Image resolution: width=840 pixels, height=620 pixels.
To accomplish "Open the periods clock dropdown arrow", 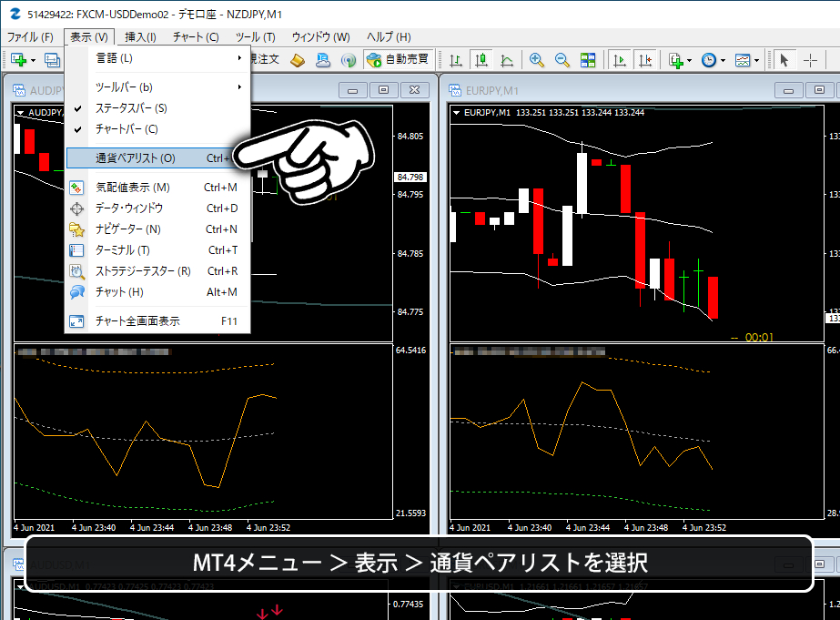I will [723, 60].
